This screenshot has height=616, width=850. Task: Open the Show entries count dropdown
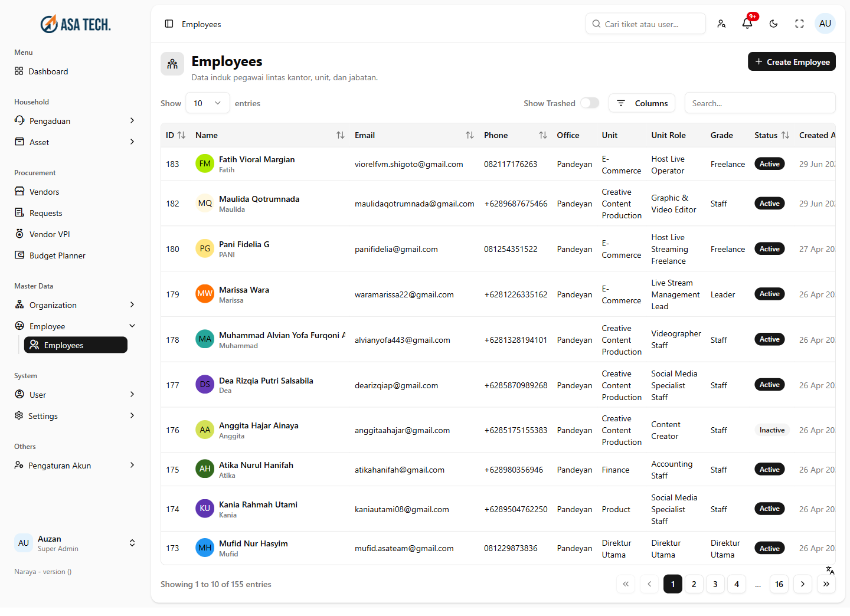click(208, 103)
